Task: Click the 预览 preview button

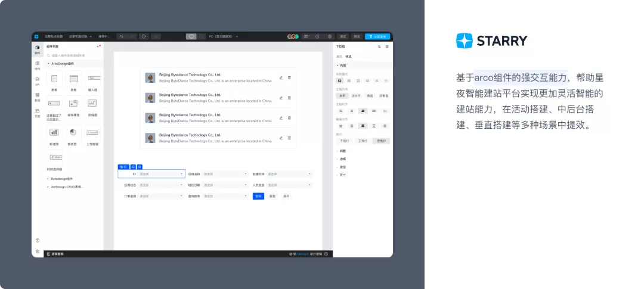Action: 357,36
